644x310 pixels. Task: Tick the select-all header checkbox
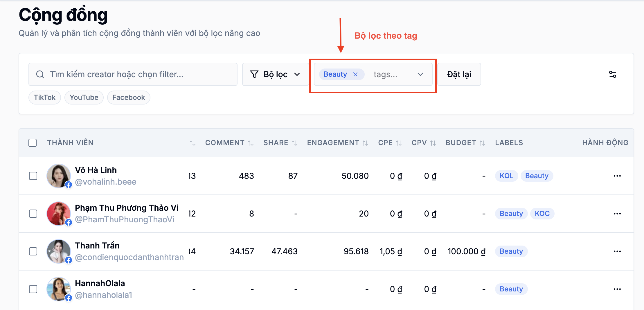coord(33,143)
